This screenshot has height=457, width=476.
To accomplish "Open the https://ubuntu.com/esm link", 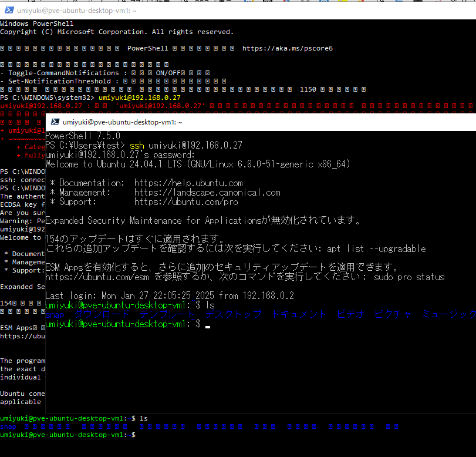I will click(97, 277).
